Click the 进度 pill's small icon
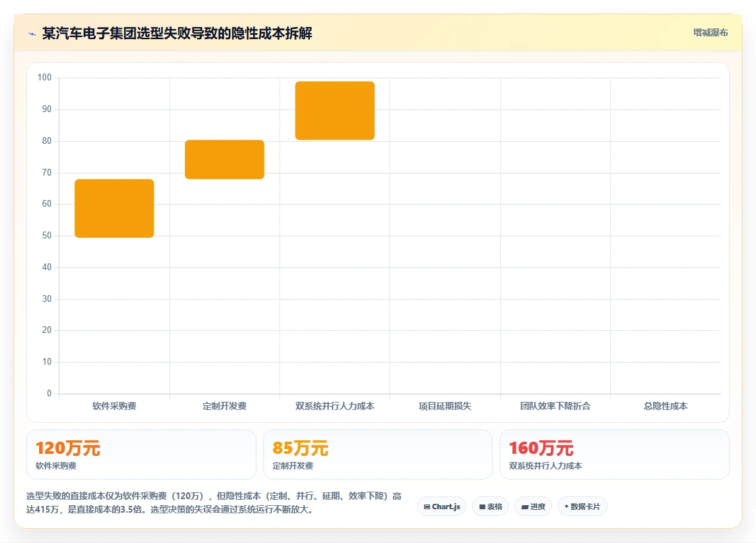756x543 pixels. click(525, 507)
